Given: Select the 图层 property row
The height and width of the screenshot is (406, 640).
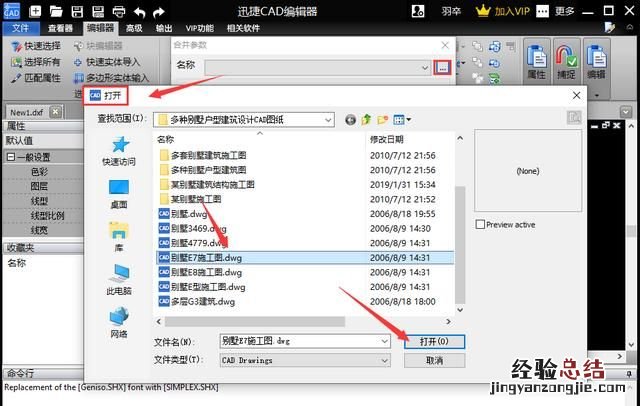Looking at the screenshot, I should pos(43,186).
